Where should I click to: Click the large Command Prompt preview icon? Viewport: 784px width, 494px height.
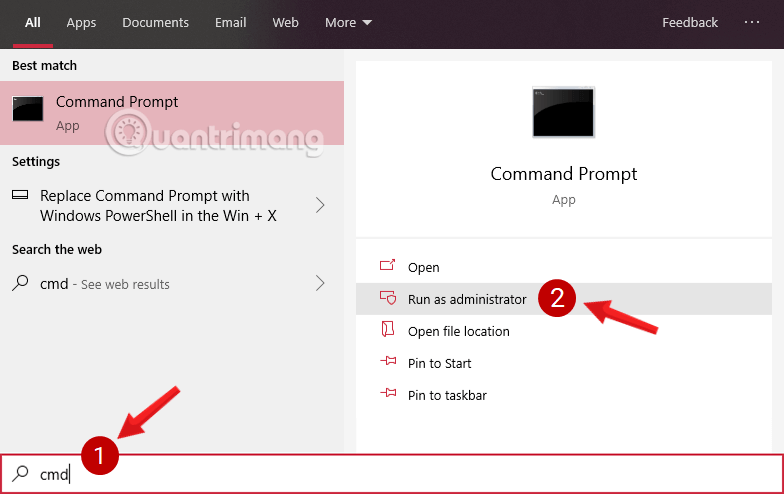(x=563, y=112)
